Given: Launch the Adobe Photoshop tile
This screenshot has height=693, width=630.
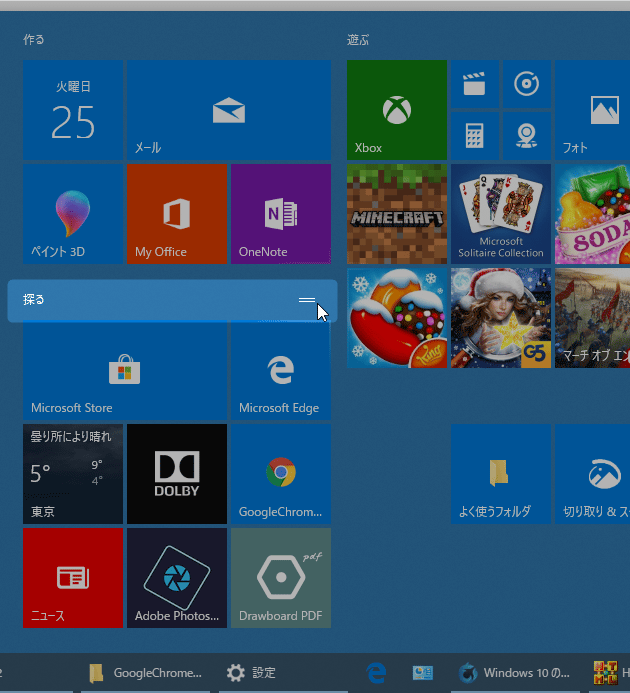Looking at the screenshot, I should click(x=177, y=578).
